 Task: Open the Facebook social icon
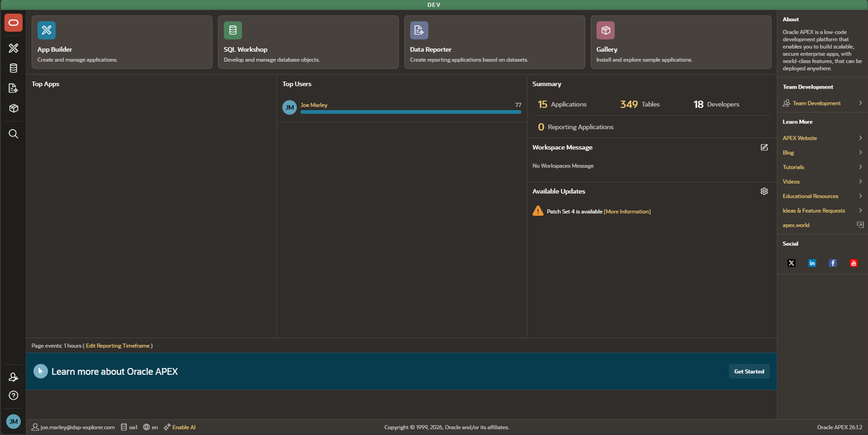point(833,263)
